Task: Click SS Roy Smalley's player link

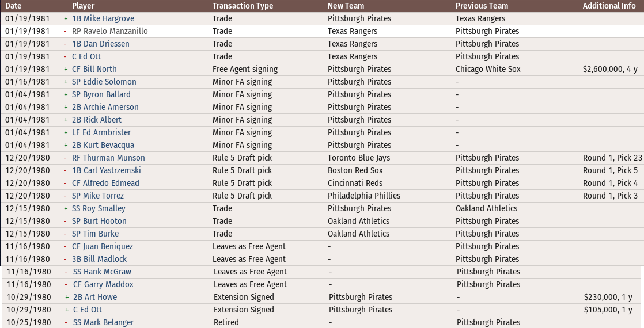Action: click(99, 208)
